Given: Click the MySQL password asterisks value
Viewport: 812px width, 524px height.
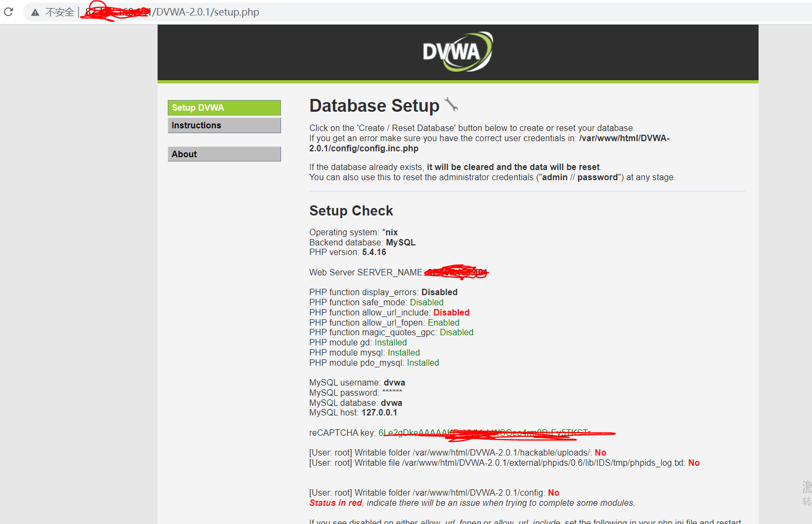Looking at the screenshot, I should (x=392, y=392).
